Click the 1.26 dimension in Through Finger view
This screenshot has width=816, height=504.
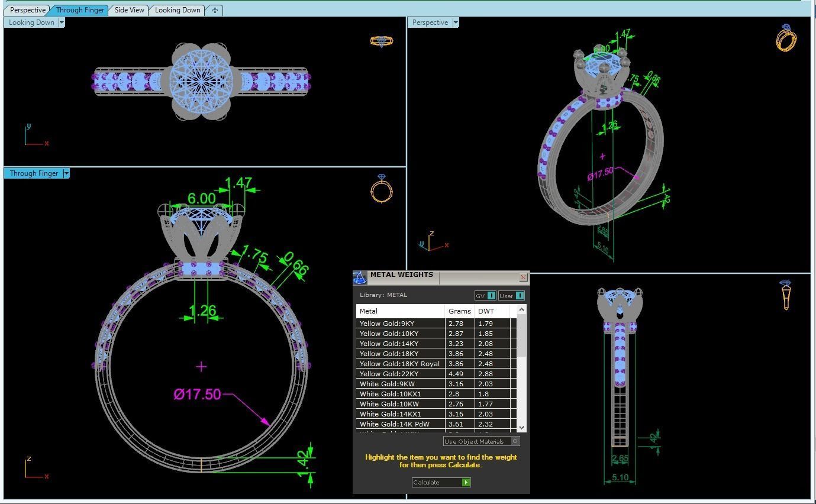[202, 310]
